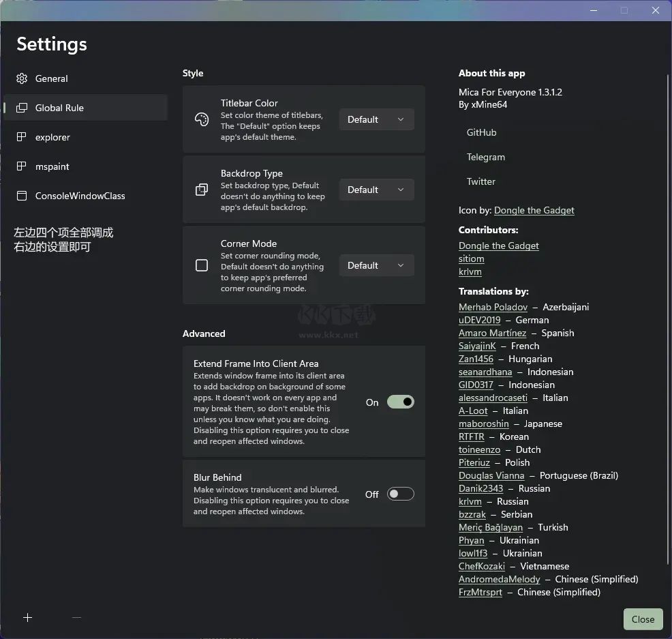672x639 pixels.
Task: Click the Dongle the Gadget icon credit link
Action: (x=534, y=211)
